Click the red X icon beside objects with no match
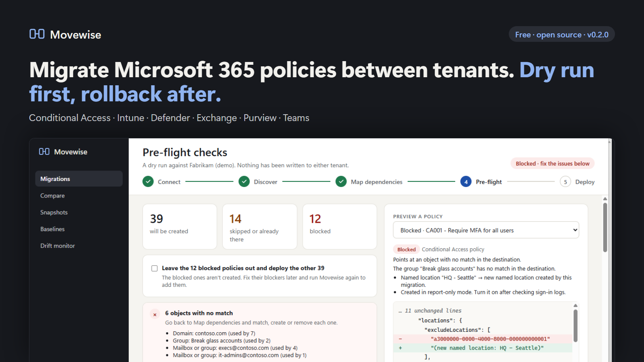The width and height of the screenshot is (644, 362). (x=155, y=315)
